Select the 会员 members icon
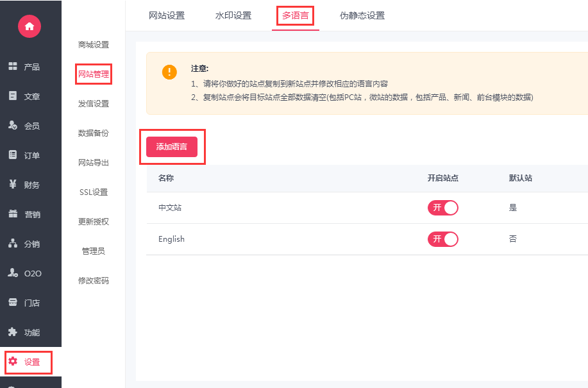This screenshot has height=388, width=588. (13, 125)
